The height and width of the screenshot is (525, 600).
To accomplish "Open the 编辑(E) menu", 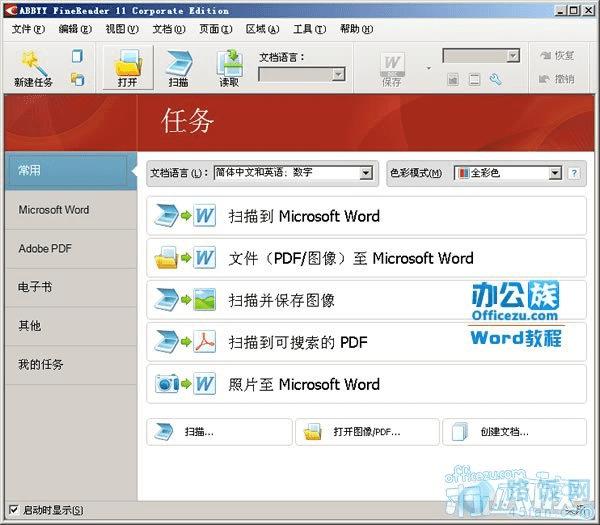I will click(x=75, y=29).
